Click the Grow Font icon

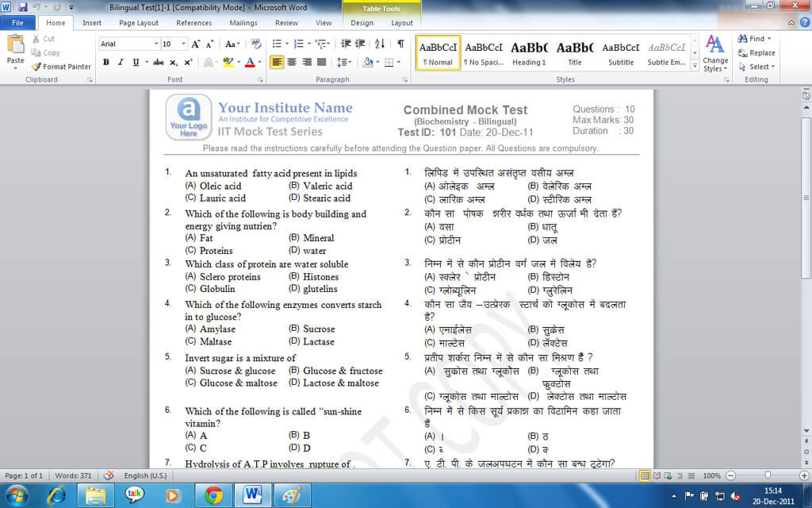point(196,44)
